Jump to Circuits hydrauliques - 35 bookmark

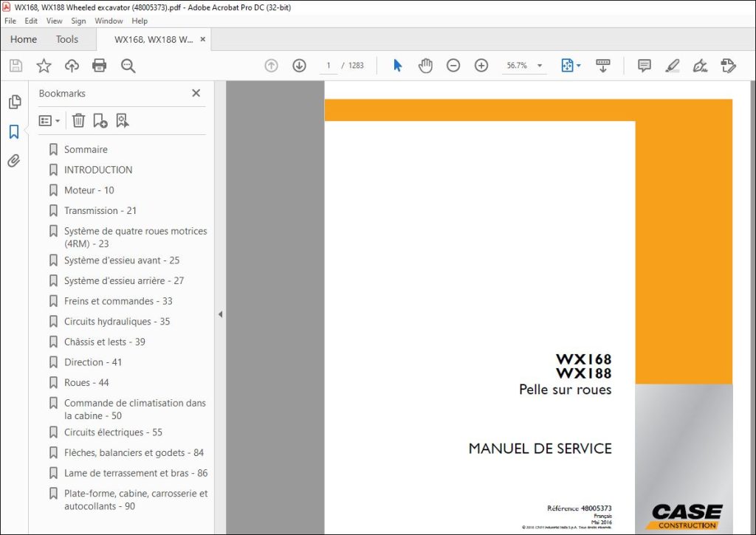point(117,322)
